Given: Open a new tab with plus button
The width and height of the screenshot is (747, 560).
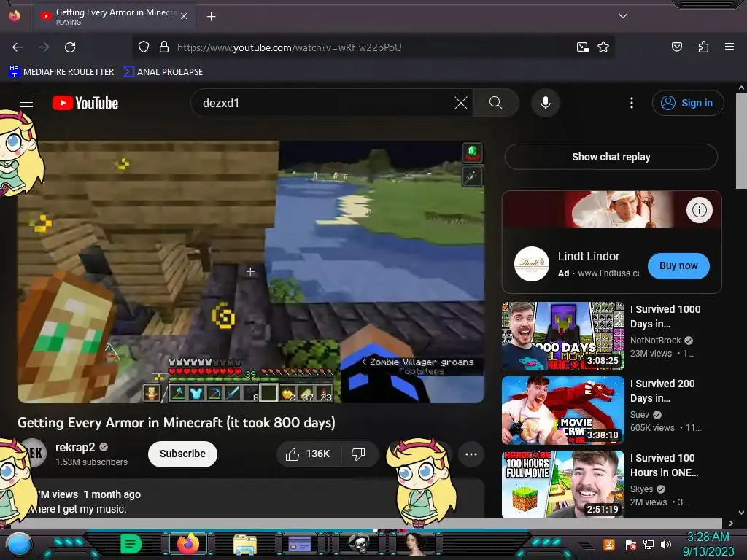Looking at the screenshot, I should 211,17.
